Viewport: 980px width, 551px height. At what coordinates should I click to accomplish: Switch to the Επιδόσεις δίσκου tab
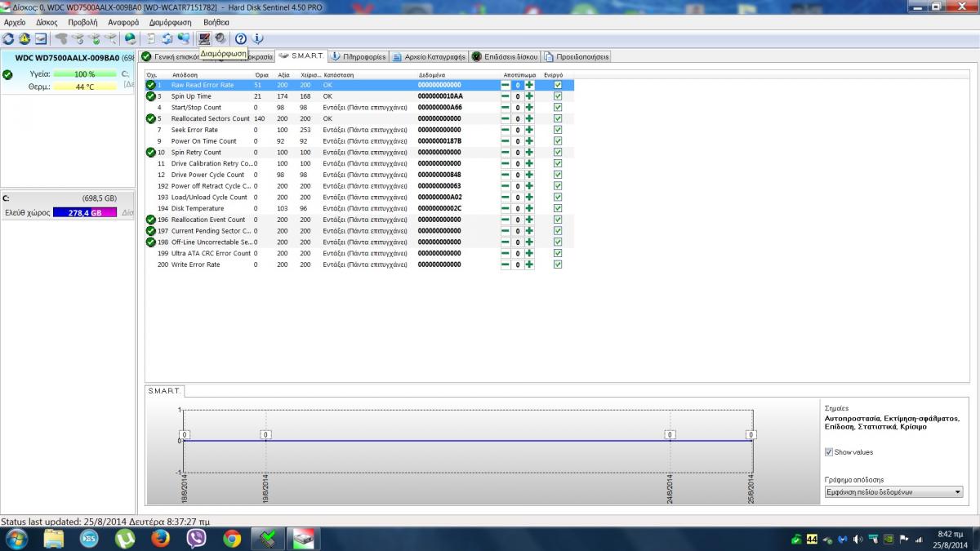[x=505, y=57]
